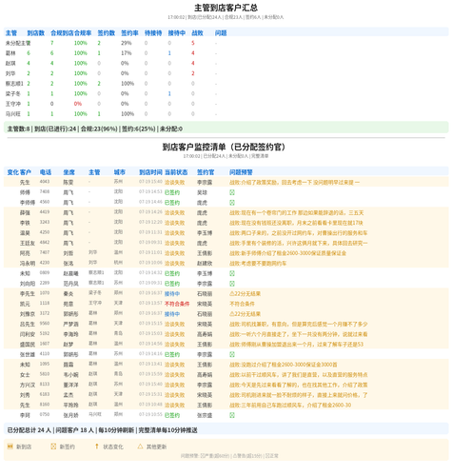
Task: Click 马兴旺 name in summary table
Action: tap(13, 114)
